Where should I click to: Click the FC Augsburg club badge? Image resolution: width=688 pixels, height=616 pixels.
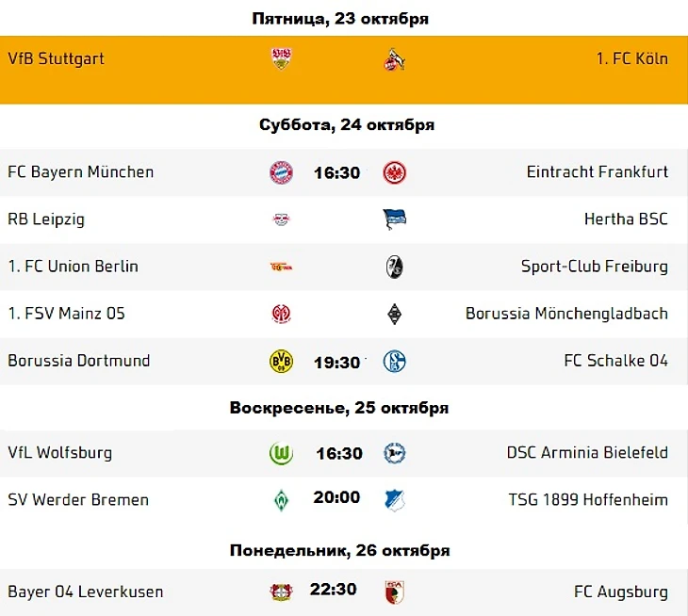click(x=395, y=592)
